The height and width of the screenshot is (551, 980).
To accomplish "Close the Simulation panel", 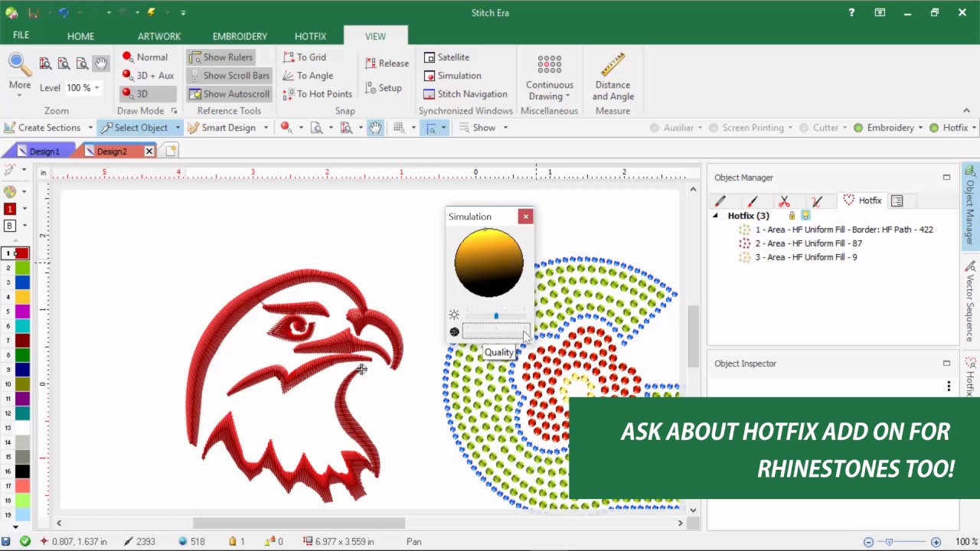I will (x=526, y=217).
